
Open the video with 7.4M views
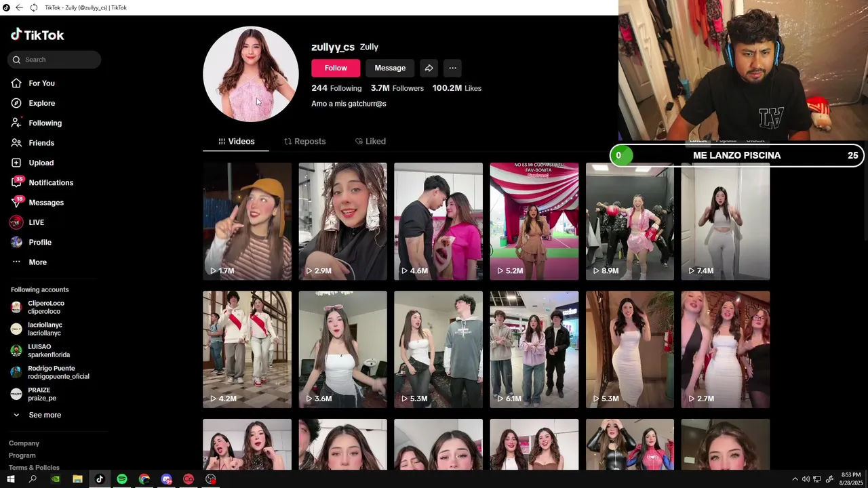(726, 221)
